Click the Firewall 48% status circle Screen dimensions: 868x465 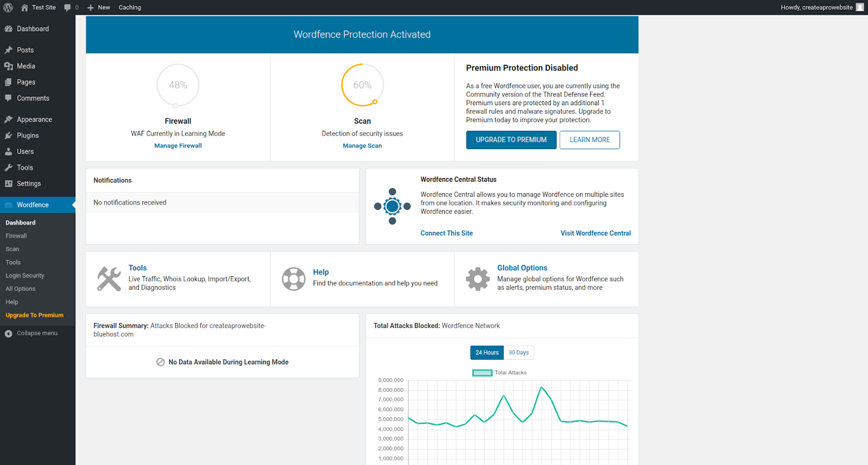coord(178,85)
